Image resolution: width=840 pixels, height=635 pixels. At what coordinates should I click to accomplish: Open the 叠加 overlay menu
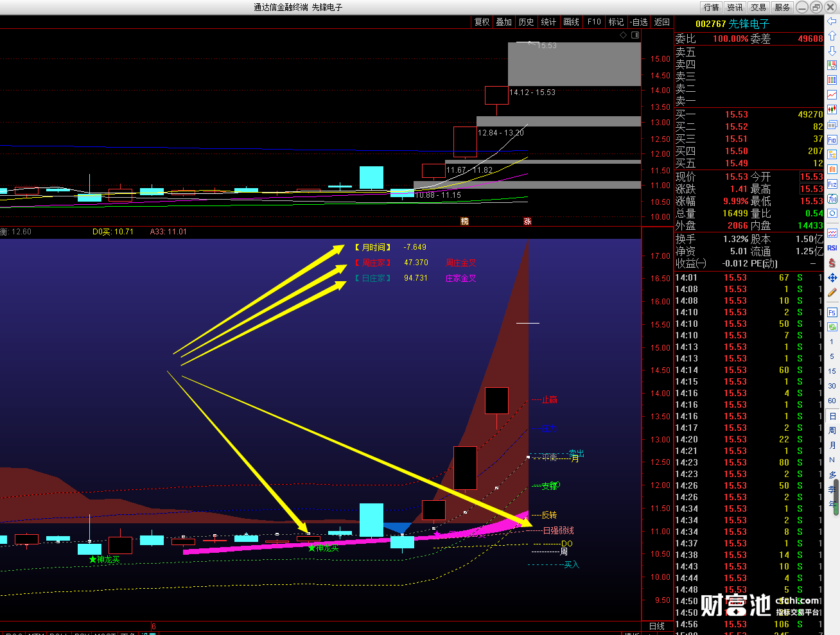pos(504,22)
